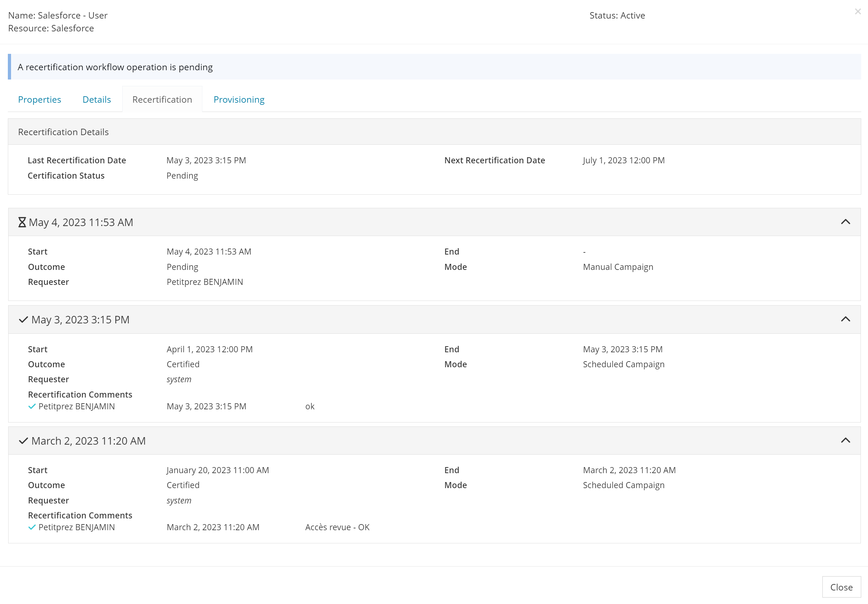Collapse the March 2, 2023 11:20 AM section
The width and height of the screenshot is (868, 604).
(845, 441)
